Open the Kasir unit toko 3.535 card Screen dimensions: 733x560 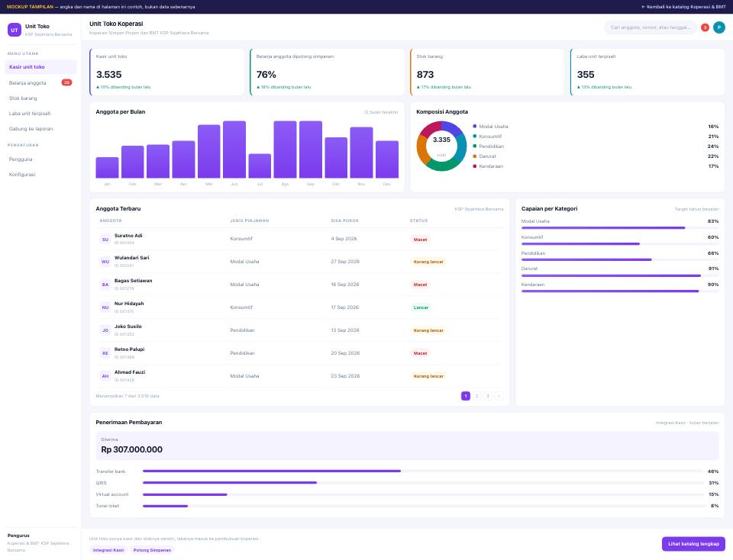tap(167, 72)
